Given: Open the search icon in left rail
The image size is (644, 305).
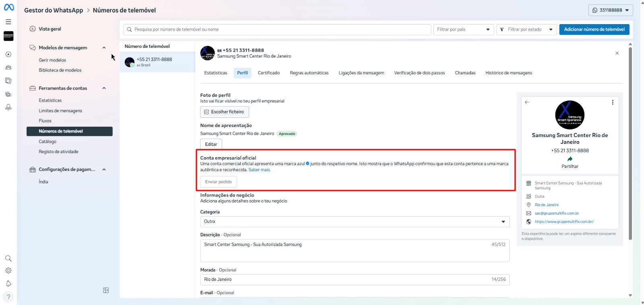Looking at the screenshot, I should coord(8,258).
